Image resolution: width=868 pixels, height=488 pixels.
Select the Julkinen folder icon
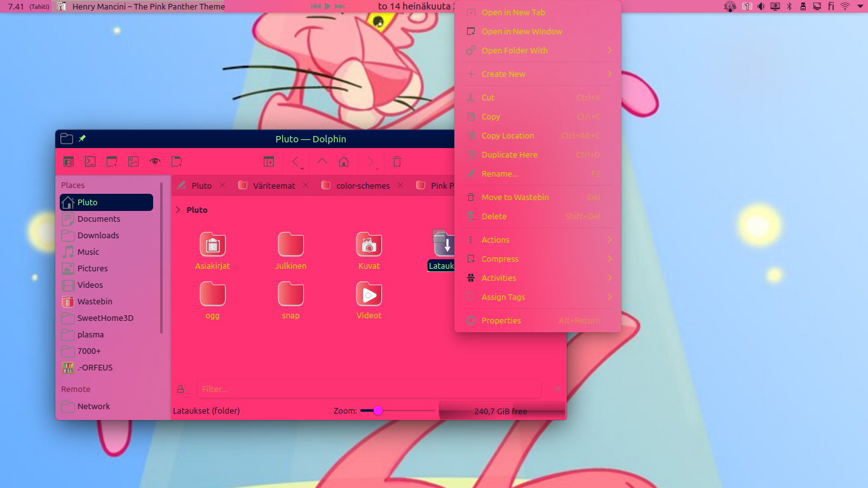[x=291, y=244]
